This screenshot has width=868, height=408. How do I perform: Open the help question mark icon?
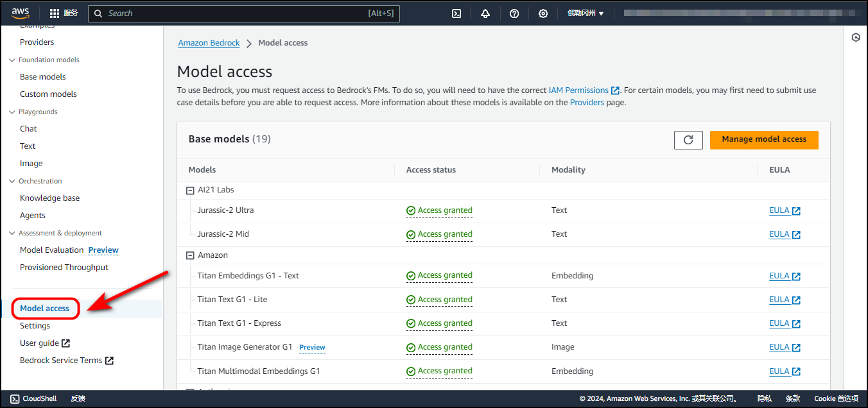pyautogui.click(x=514, y=13)
